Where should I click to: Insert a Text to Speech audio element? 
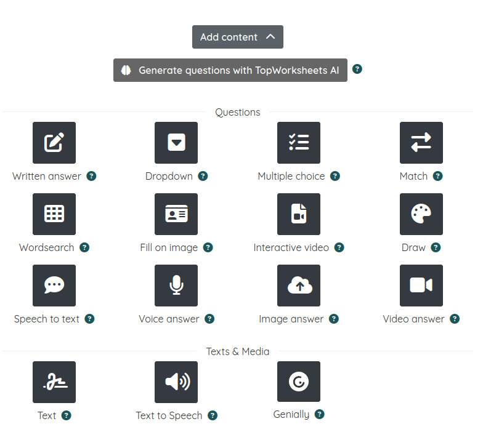pyautogui.click(x=176, y=382)
